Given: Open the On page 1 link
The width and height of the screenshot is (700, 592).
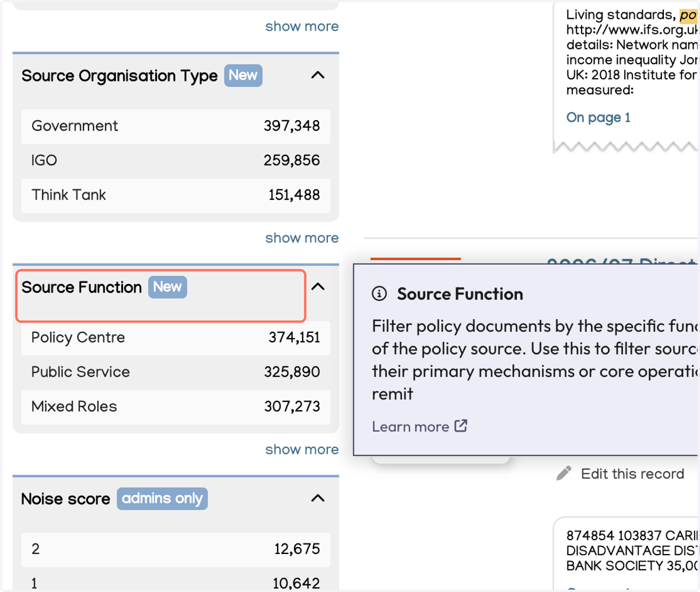Looking at the screenshot, I should pyautogui.click(x=598, y=117).
